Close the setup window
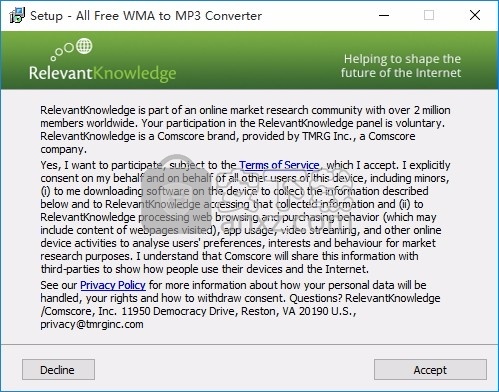 click(475, 15)
